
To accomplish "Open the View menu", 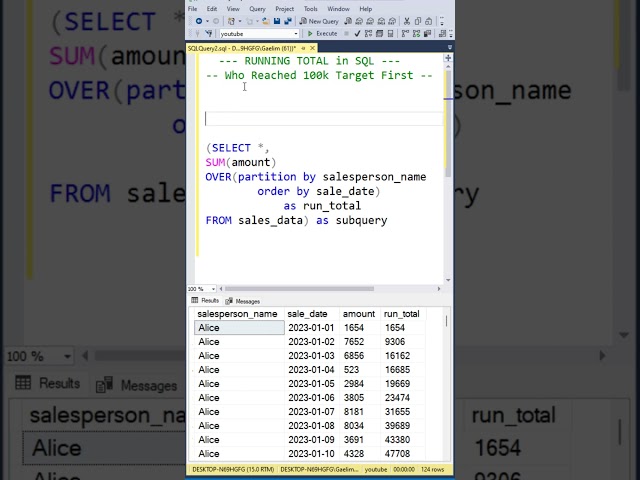I will coord(233,9).
